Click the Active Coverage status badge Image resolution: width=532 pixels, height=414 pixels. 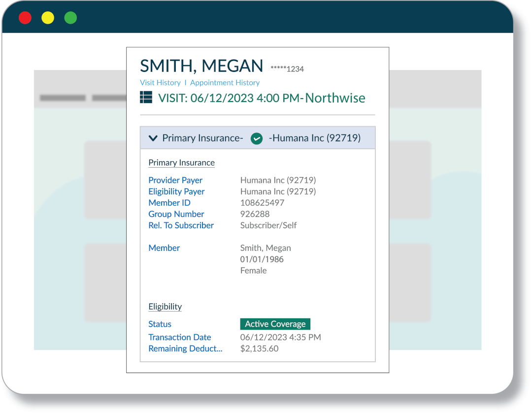point(275,324)
